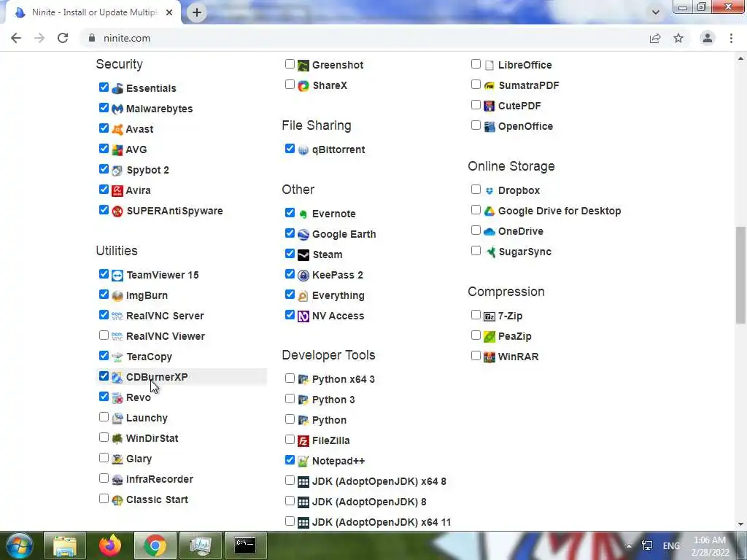Click the Everything label

pos(338,296)
